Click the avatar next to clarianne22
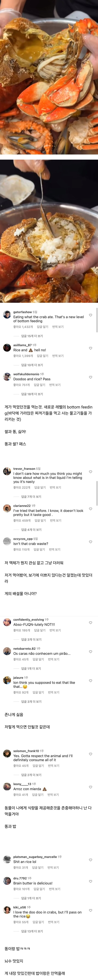The height and width of the screenshot is (980, 98). (7, 509)
